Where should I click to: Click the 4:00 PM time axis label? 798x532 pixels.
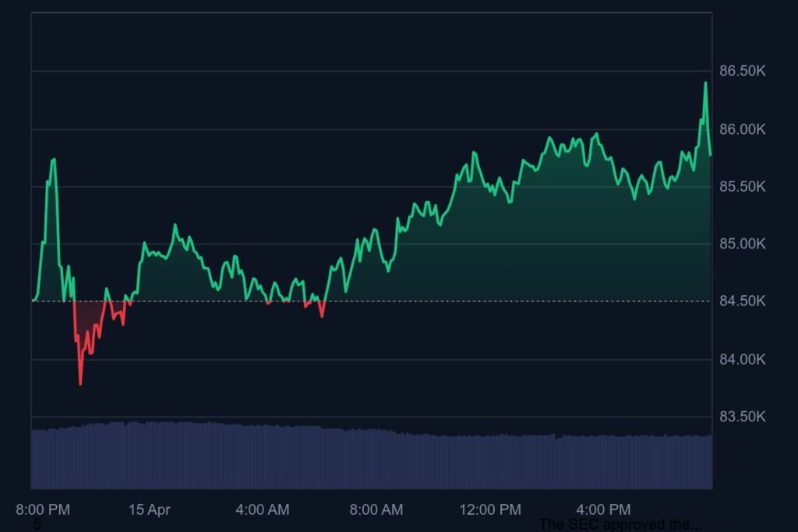click(603, 509)
